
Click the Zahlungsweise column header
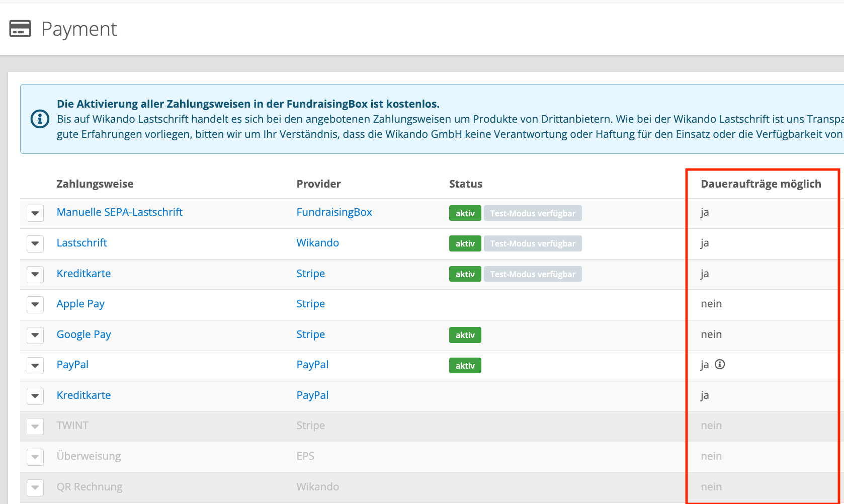(95, 184)
